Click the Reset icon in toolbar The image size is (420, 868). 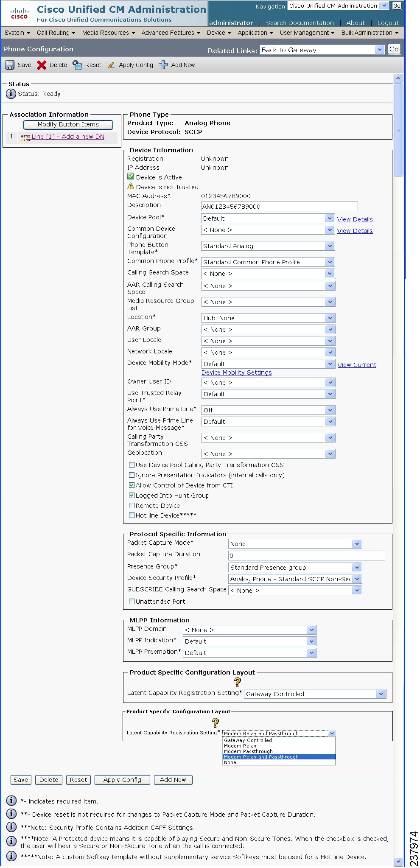pyautogui.click(x=77, y=65)
